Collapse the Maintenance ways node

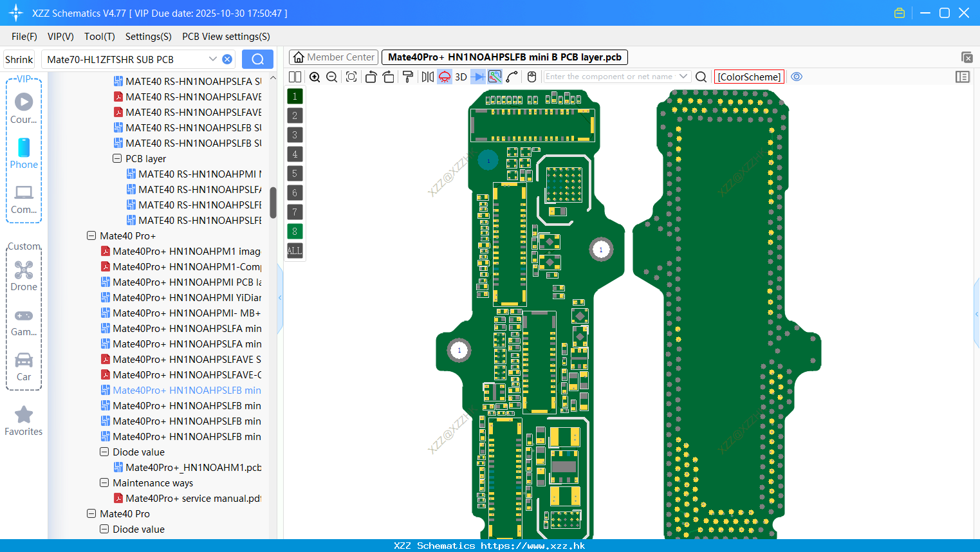pyautogui.click(x=104, y=483)
